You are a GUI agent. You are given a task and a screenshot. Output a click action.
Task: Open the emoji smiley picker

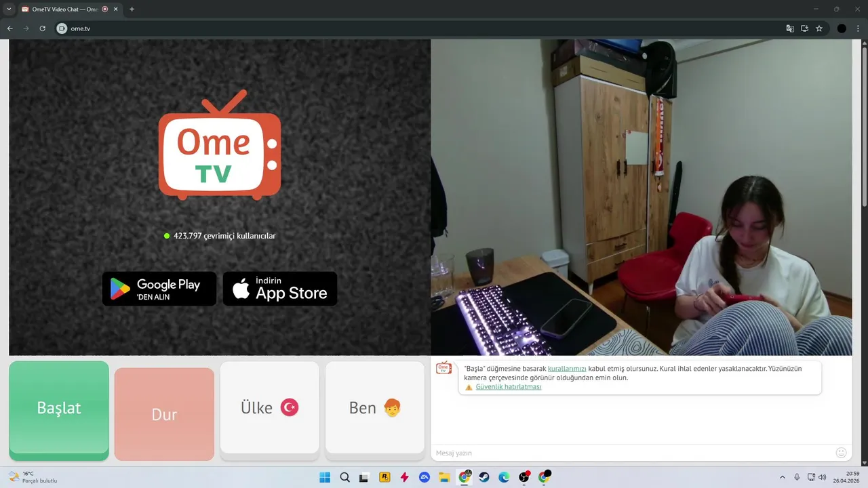pos(842,453)
